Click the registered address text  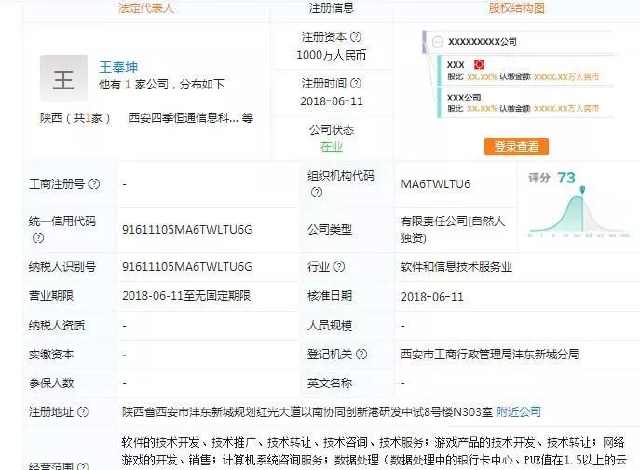[x=307, y=412]
